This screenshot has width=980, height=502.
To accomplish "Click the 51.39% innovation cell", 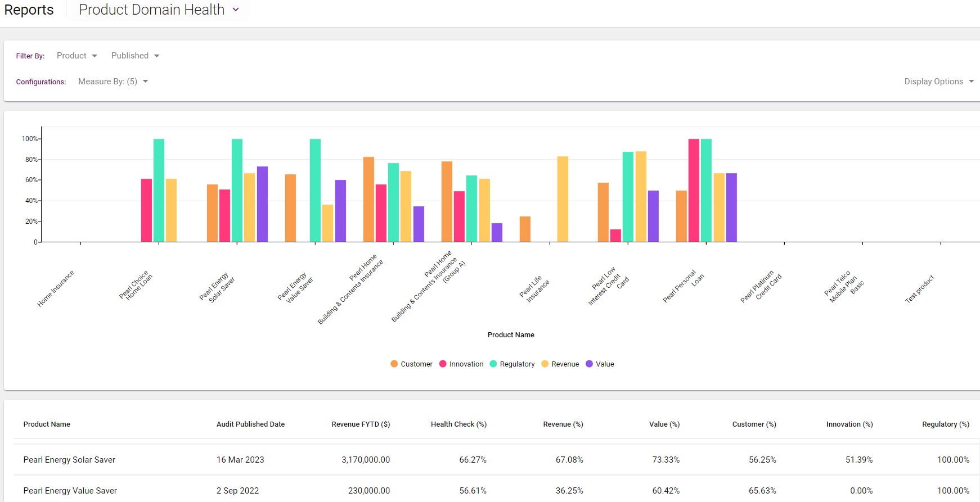I will pyautogui.click(x=859, y=460).
